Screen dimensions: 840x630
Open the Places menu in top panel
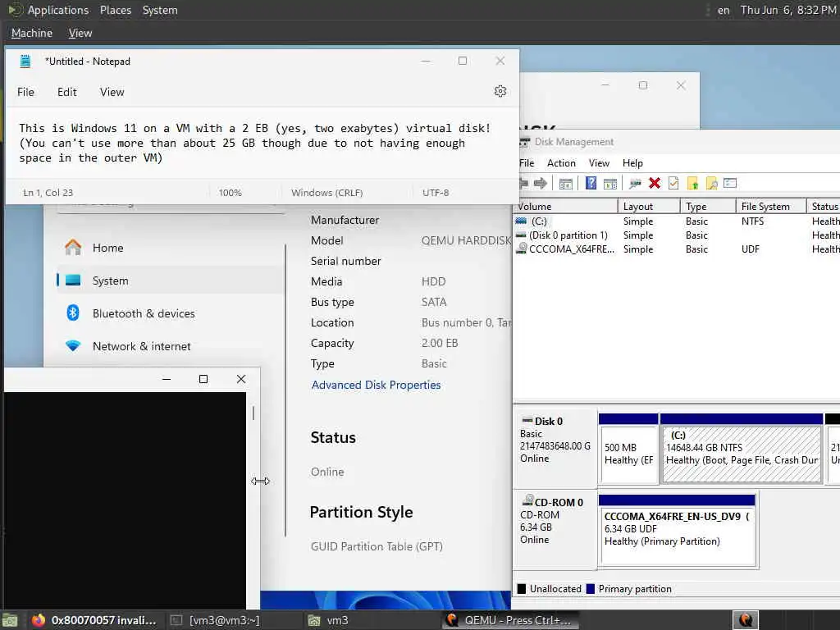(115, 10)
